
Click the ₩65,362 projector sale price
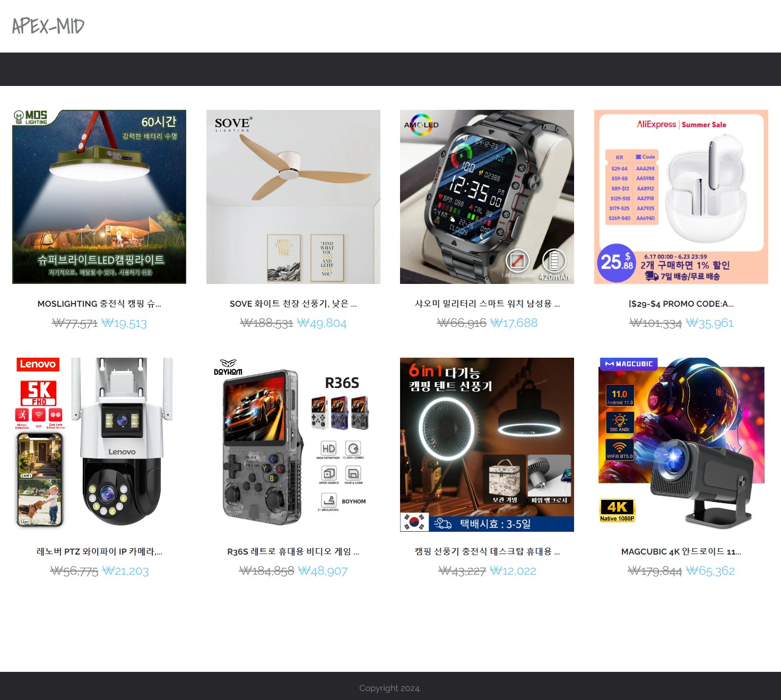point(710,571)
